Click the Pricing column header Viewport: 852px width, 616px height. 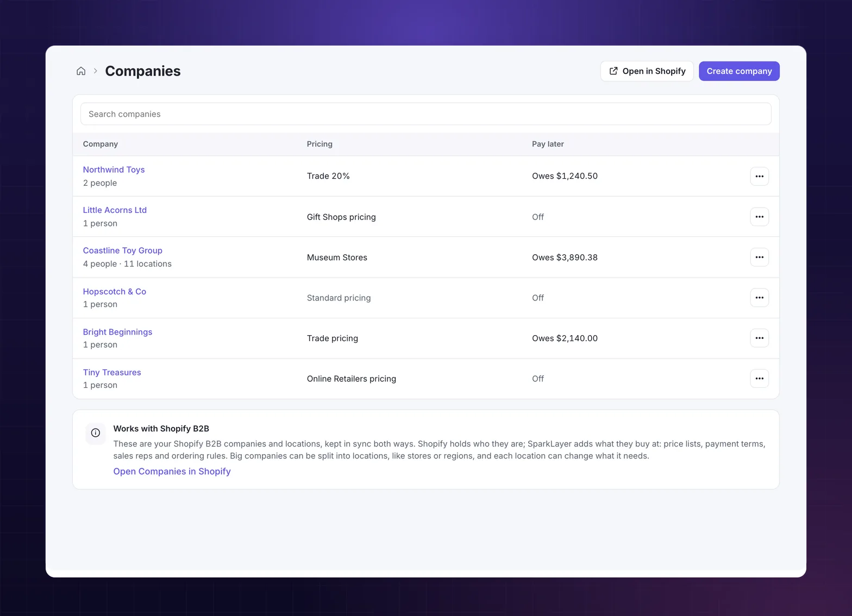[x=319, y=144]
